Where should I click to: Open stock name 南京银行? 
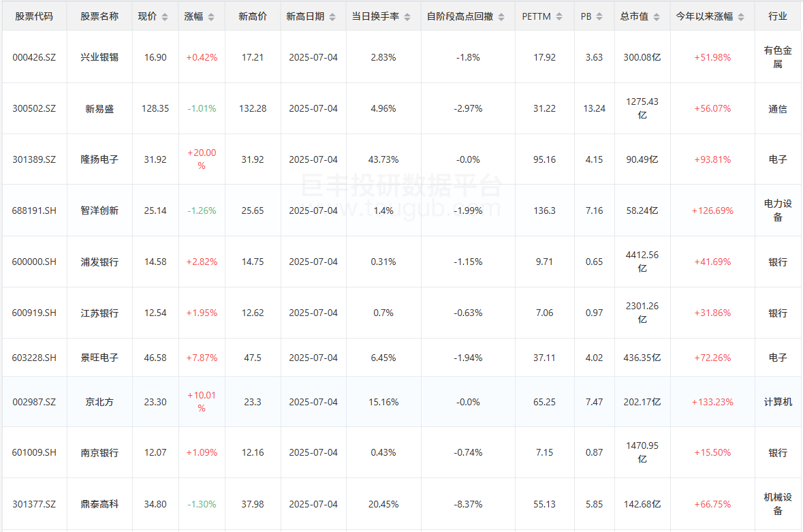[99, 452]
